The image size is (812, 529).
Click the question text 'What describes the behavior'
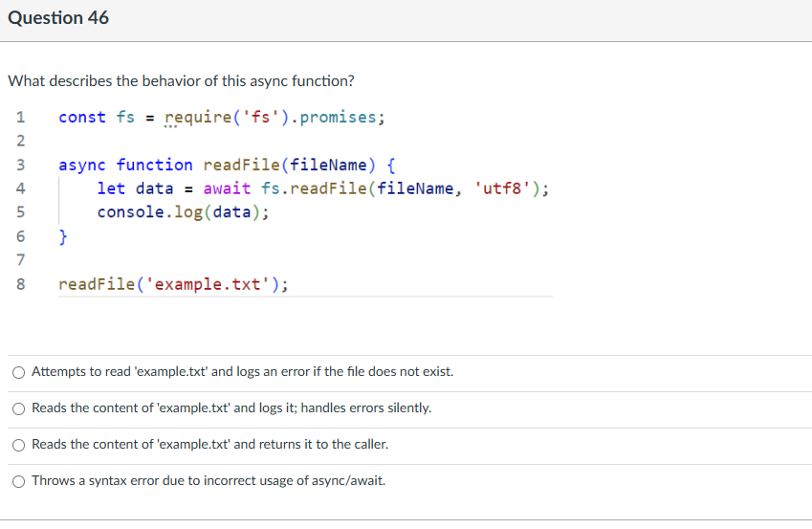click(x=182, y=81)
